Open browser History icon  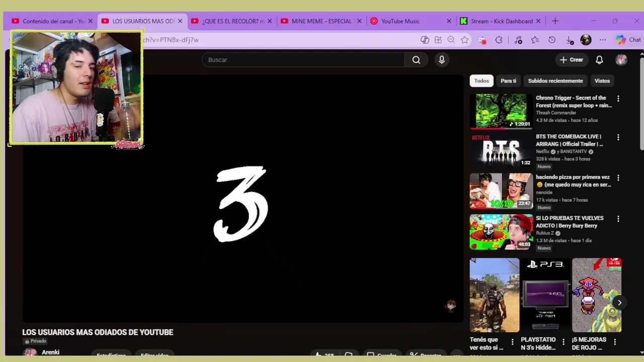tap(552, 40)
